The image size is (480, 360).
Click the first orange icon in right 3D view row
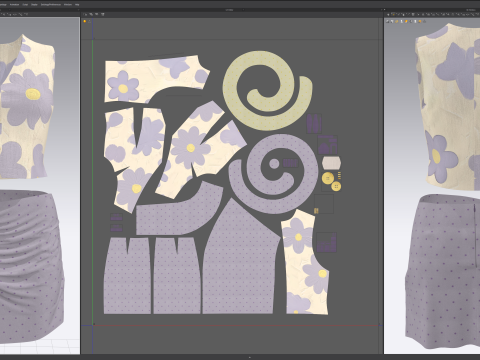pos(406,21)
